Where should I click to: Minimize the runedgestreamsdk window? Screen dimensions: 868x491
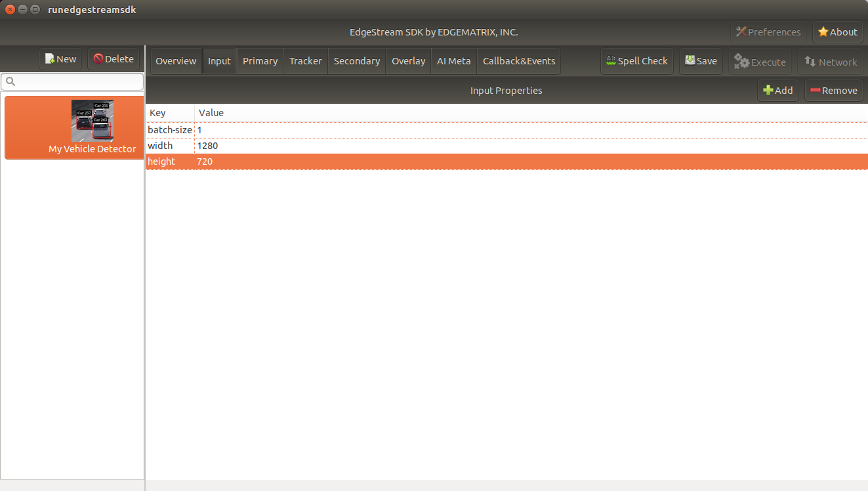(x=22, y=9)
